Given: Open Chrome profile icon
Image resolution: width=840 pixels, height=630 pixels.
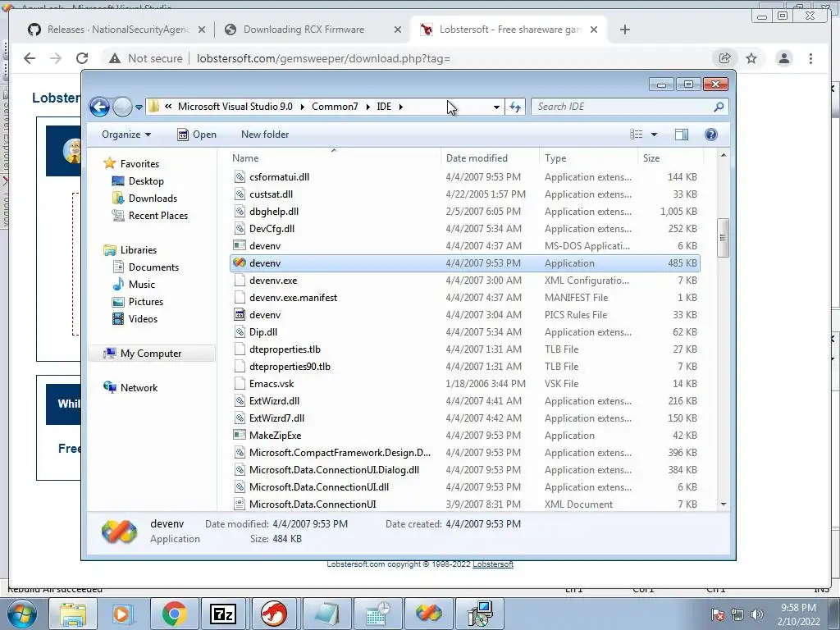Looking at the screenshot, I should point(783,58).
